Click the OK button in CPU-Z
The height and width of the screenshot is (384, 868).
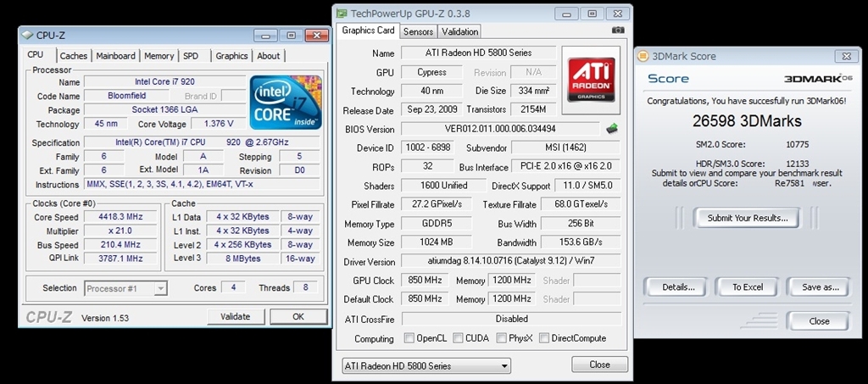298,316
